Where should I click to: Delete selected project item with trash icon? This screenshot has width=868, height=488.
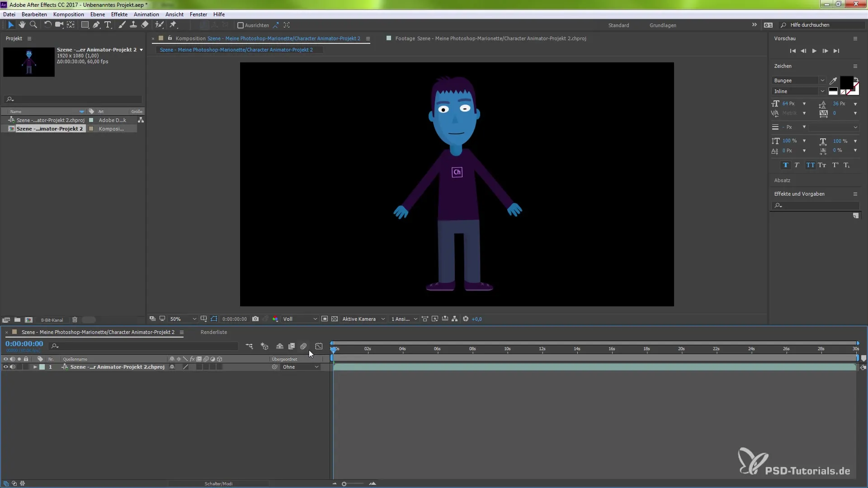75,320
